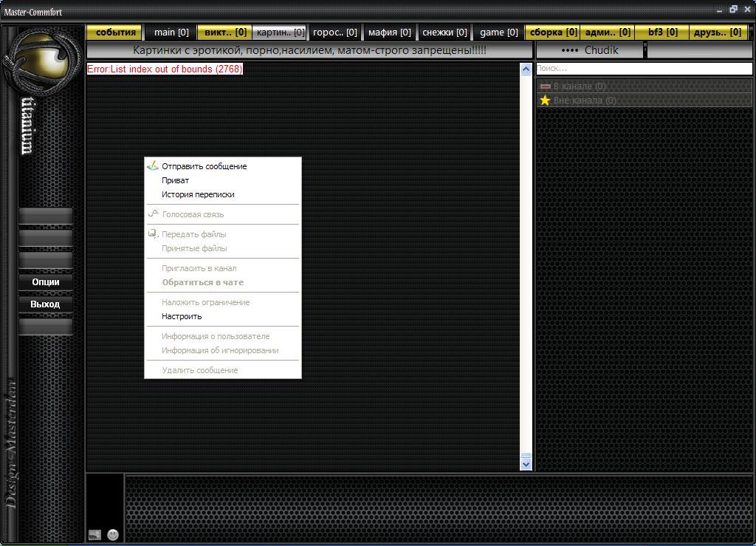Switch to the мафия channel tab

click(x=389, y=33)
